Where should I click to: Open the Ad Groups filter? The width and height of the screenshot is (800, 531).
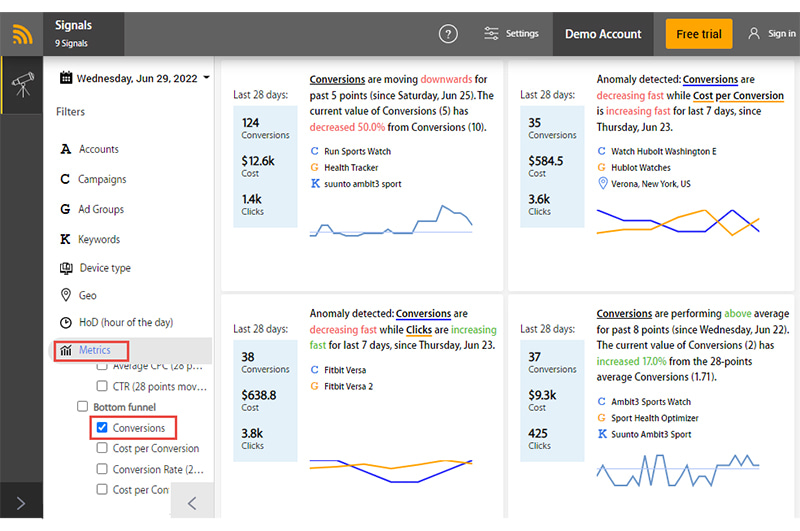[101, 210]
